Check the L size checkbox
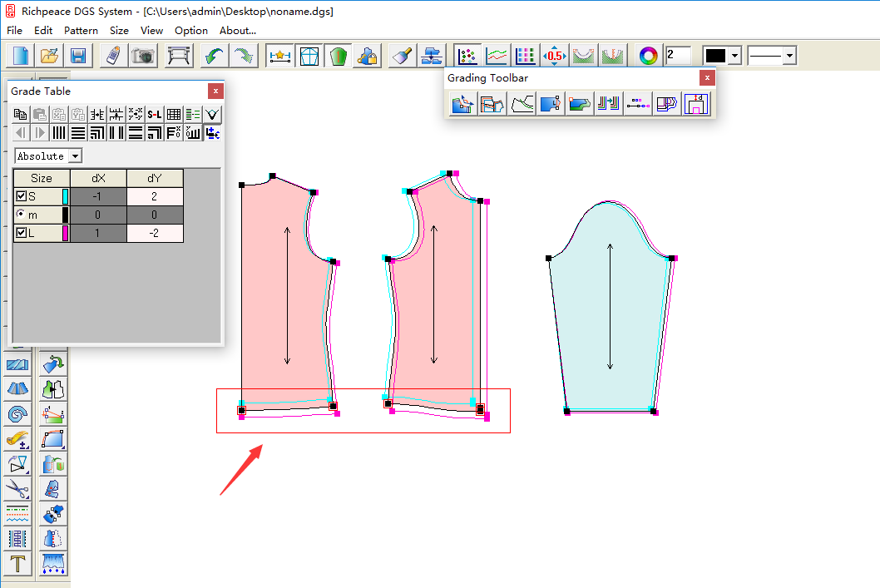 pyautogui.click(x=19, y=233)
